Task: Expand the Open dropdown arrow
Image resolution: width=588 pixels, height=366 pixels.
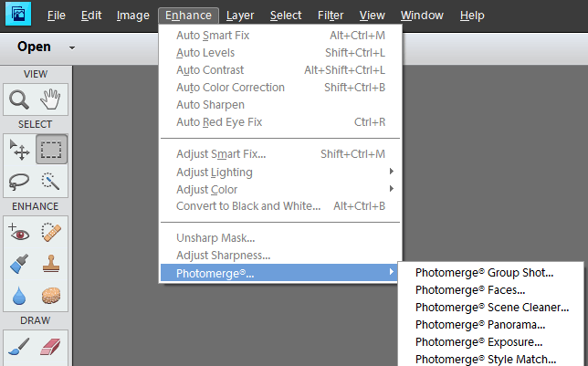Action: 71,47
